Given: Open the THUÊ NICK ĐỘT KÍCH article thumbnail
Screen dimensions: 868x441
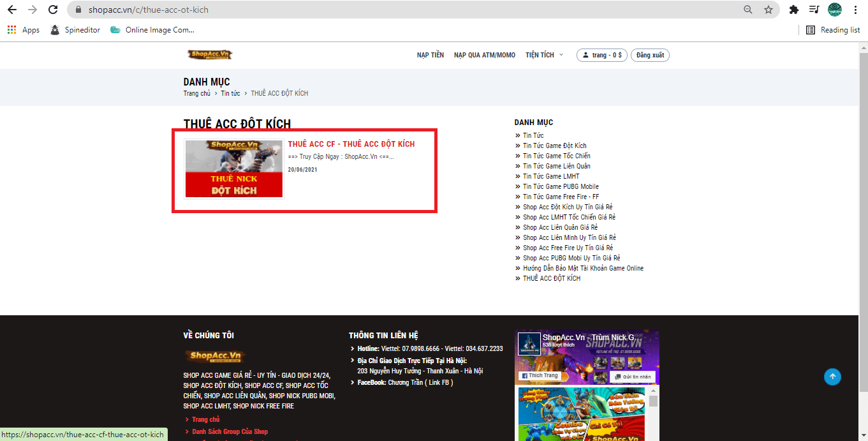Looking at the screenshot, I should 234,168.
